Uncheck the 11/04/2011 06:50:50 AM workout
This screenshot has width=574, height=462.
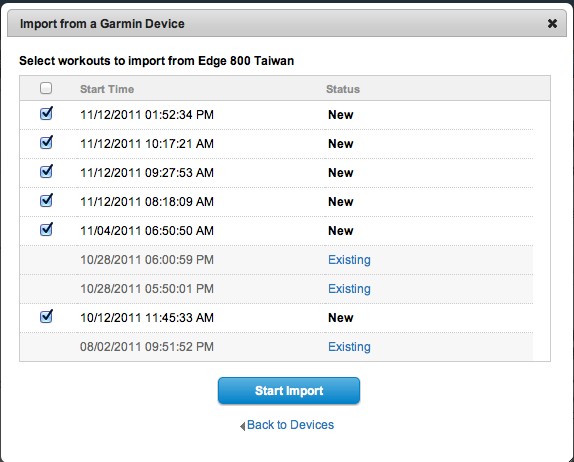[46, 229]
